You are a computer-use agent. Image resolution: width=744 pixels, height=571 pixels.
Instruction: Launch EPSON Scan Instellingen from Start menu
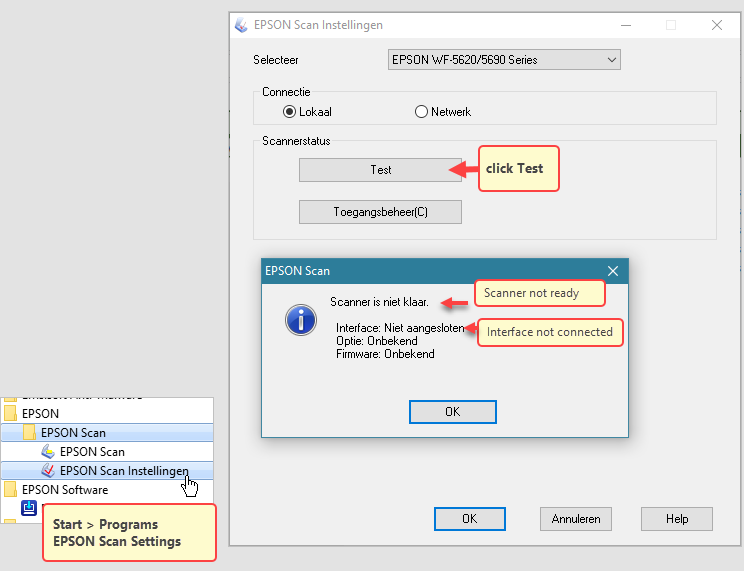pos(107,470)
